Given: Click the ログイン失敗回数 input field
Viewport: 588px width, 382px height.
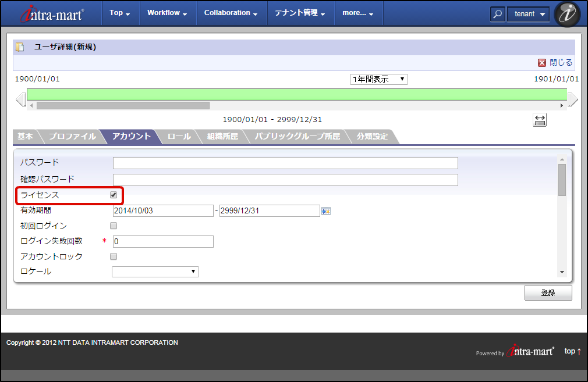Looking at the screenshot, I should 163,241.
